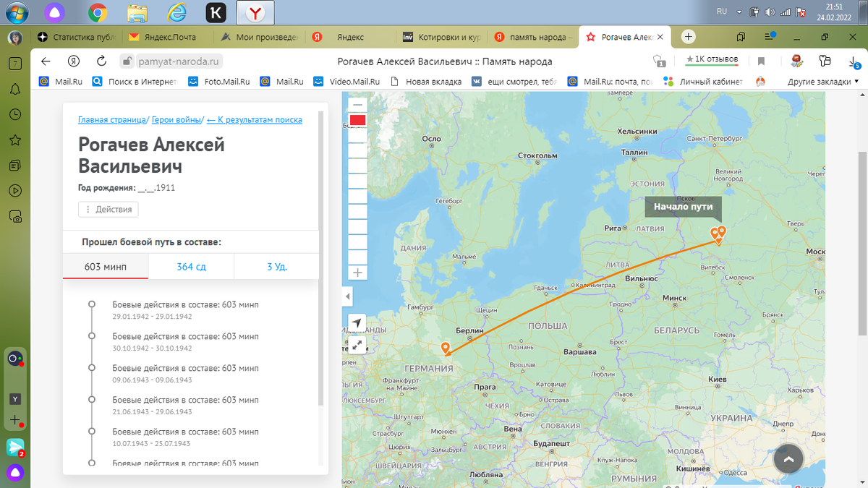Viewport: 868px width, 488px height.
Task: Switch to the Яндекс.Почта tab
Action: (170, 37)
